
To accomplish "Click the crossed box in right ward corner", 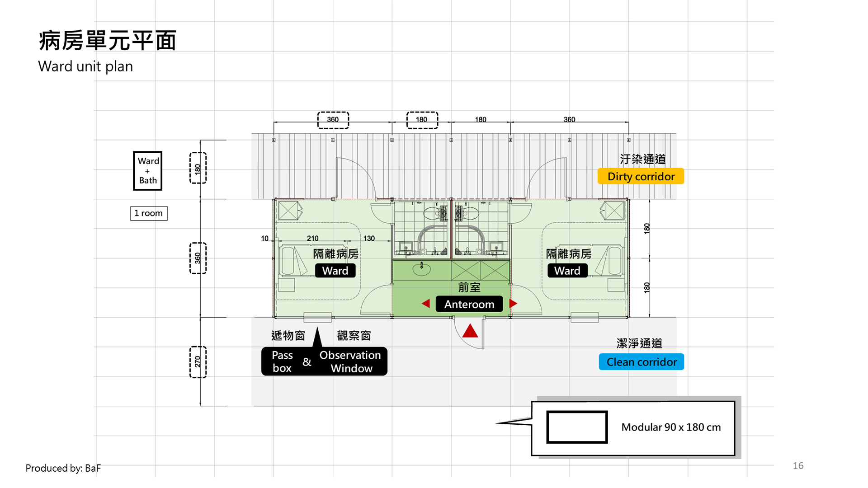I will [614, 211].
